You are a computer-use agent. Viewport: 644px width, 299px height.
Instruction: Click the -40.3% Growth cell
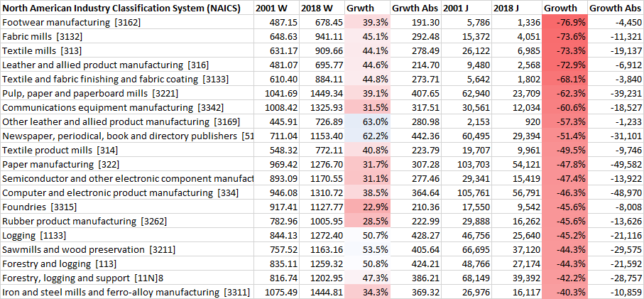click(564, 292)
